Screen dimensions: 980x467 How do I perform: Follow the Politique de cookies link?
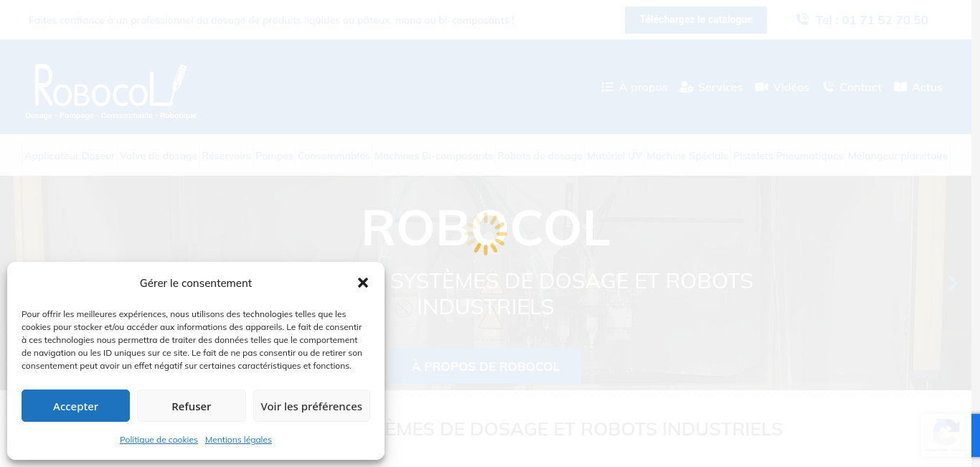click(x=159, y=440)
